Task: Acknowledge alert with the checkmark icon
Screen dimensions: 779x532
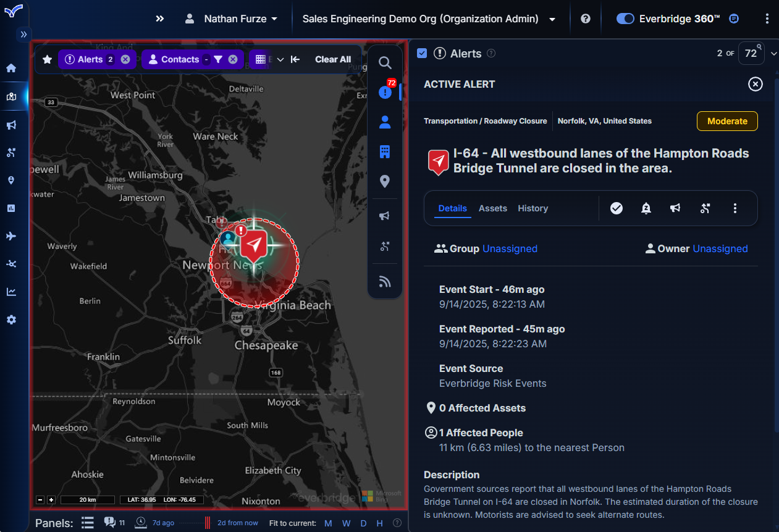Action: click(616, 208)
